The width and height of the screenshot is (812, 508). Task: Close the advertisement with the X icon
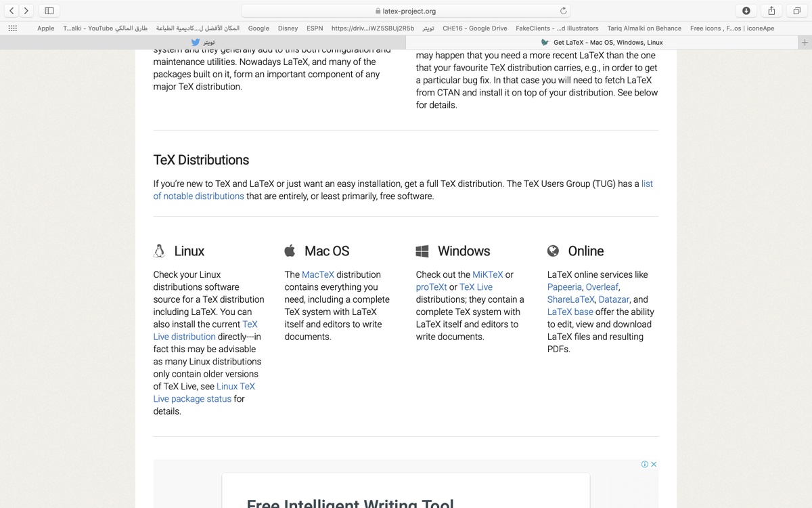point(654,464)
